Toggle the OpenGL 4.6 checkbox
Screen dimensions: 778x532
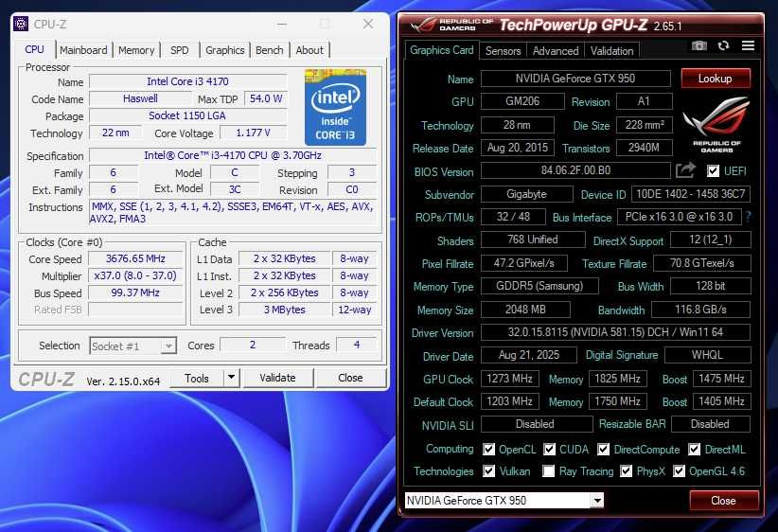click(680, 471)
